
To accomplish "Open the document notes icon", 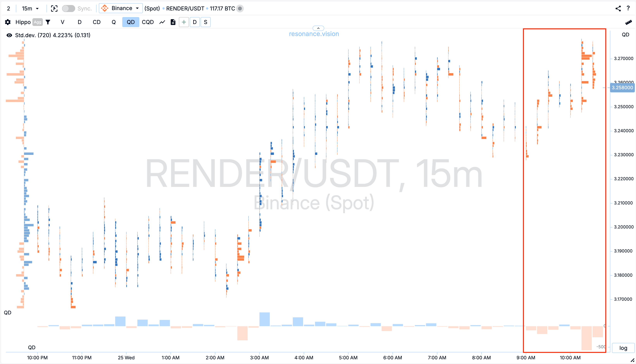I will click(x=173, y=22).
